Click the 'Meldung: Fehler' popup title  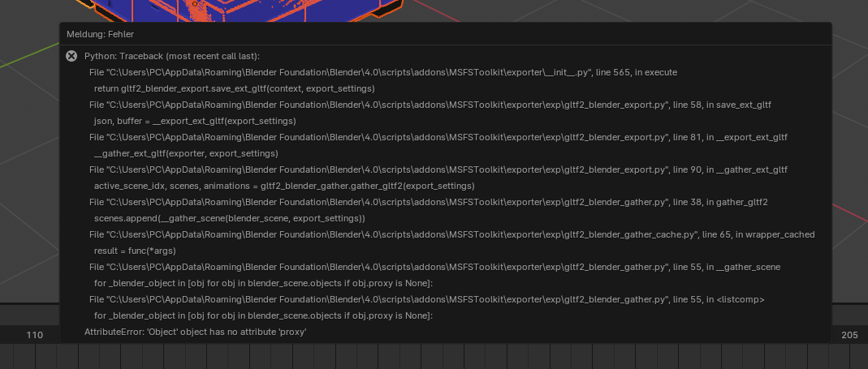click(100, 34)
